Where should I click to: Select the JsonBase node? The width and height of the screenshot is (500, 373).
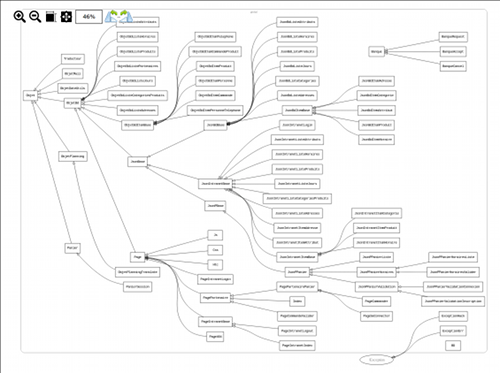coord(138,162)
